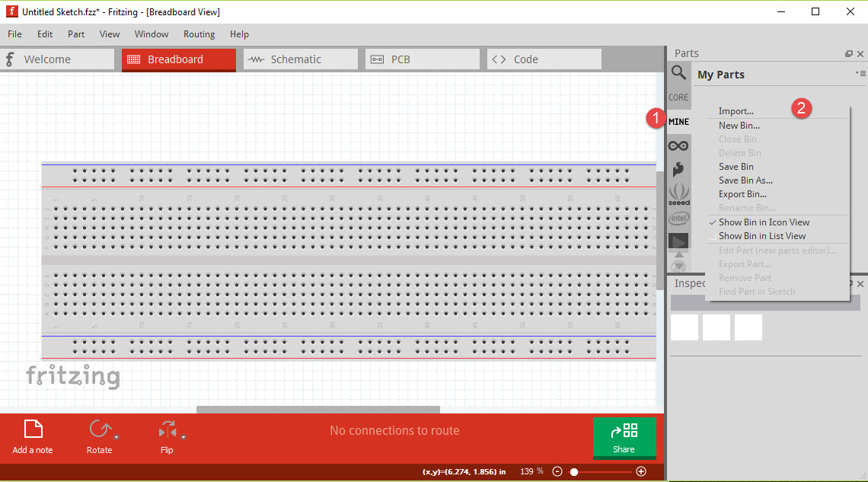Switch to the Code tab
The image size is (868, 482).
tap(544, 59)
